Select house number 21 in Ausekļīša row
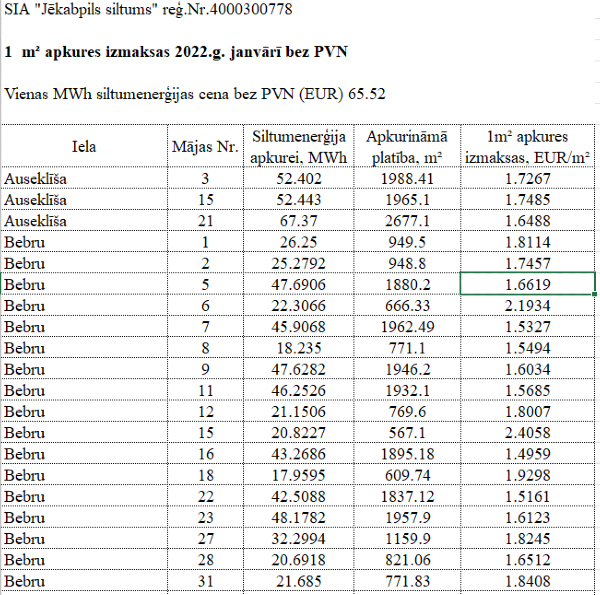Screen dimensions: 600x595 [x=205, y=221]
